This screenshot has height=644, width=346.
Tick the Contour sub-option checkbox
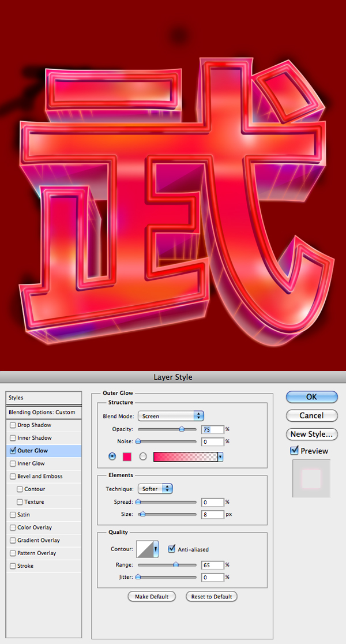point(20,489)
